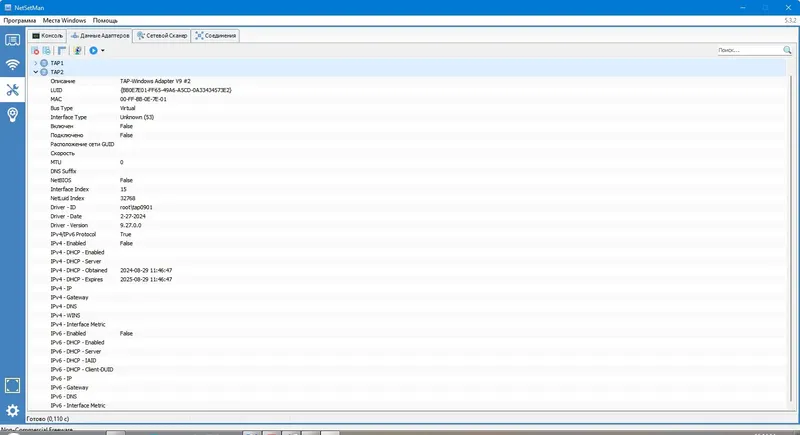Click the second toolbar document icon
Screen dimensions: 800x435
[x=46, y=50]
